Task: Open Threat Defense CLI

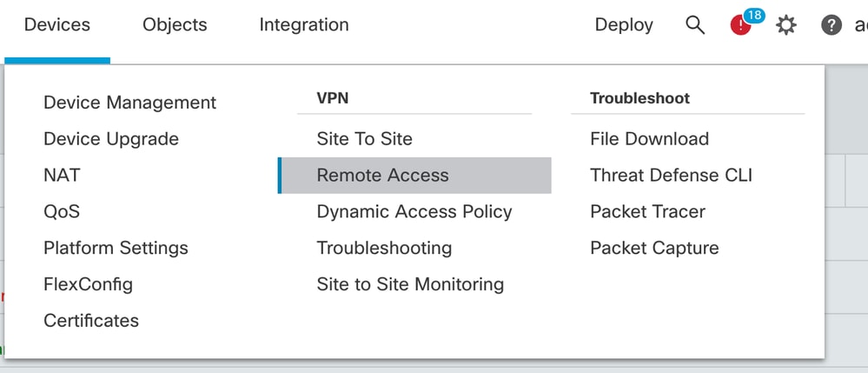Action: coord(671,175)
